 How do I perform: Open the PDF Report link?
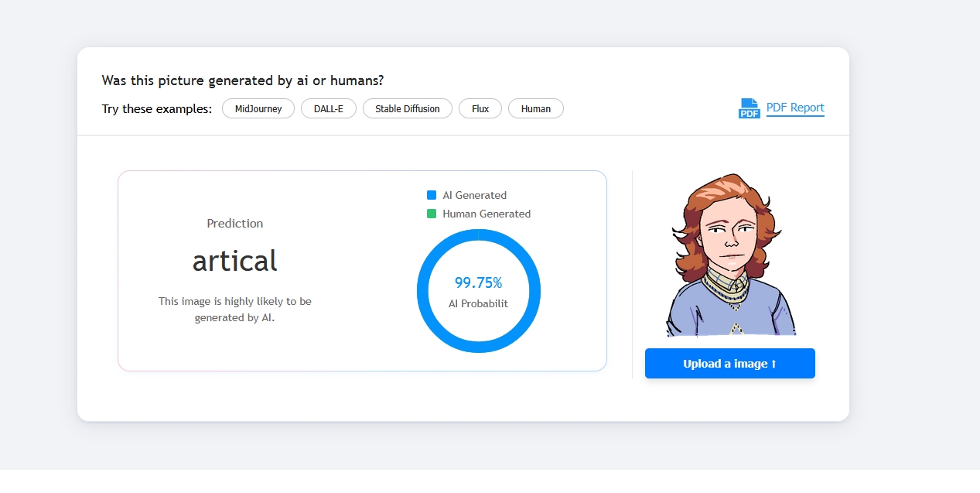[x=795, y=108]
